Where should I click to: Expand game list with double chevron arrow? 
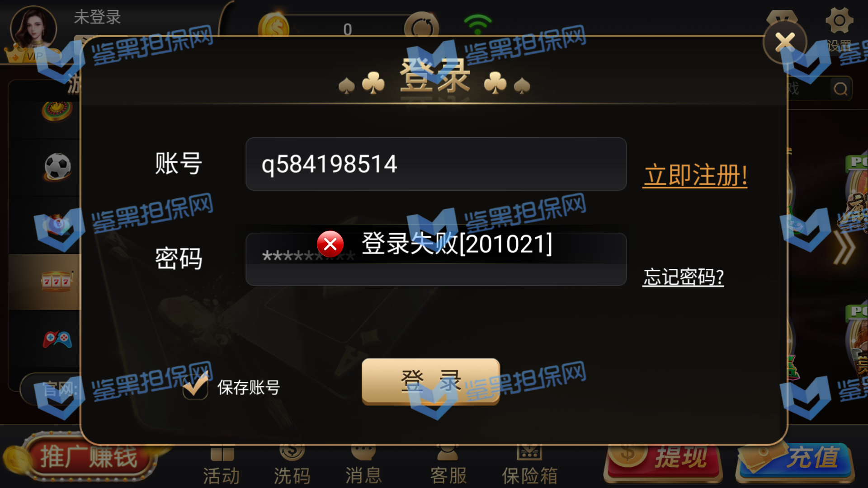coord(844,248)
